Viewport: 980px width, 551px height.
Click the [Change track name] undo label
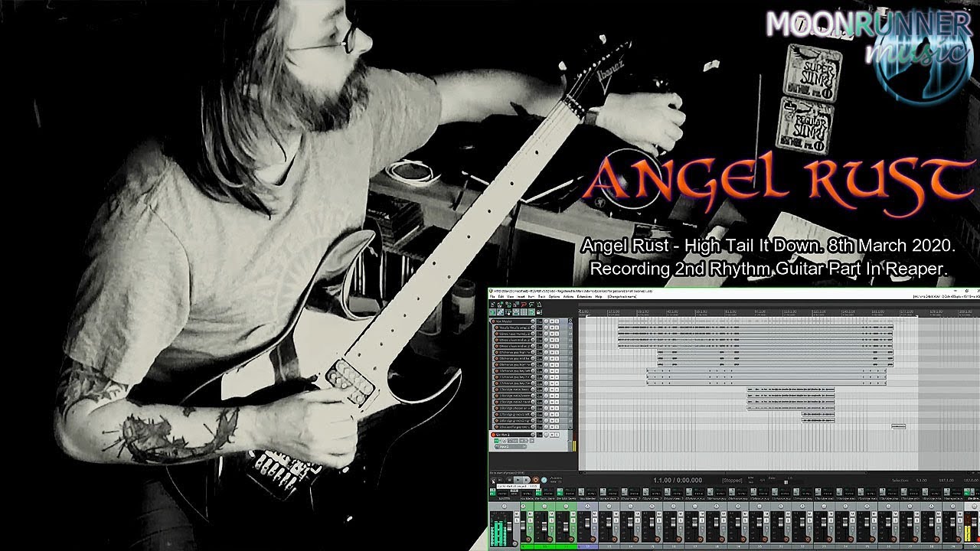point(622,296)
